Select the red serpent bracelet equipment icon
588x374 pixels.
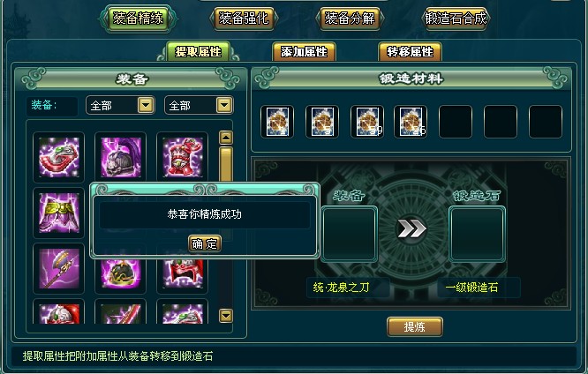59,157
